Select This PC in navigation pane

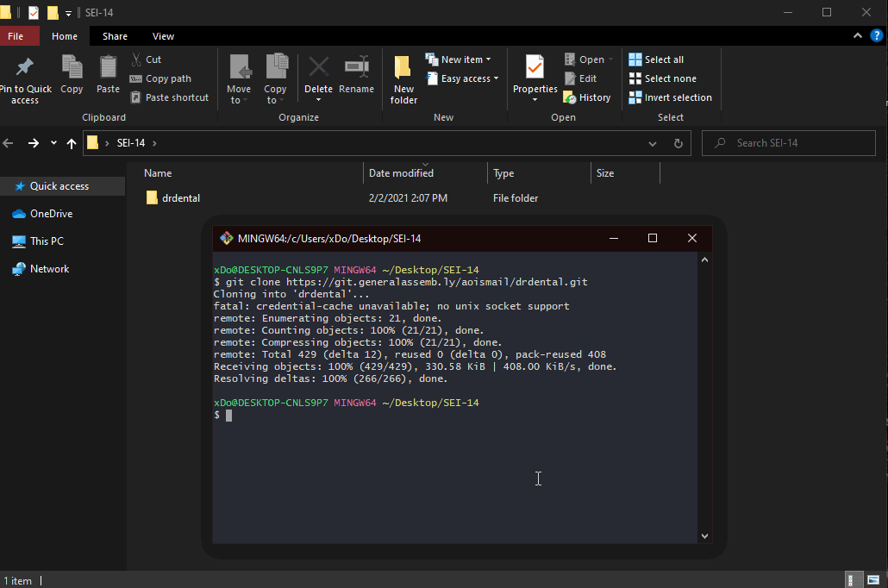pos(47,241)
